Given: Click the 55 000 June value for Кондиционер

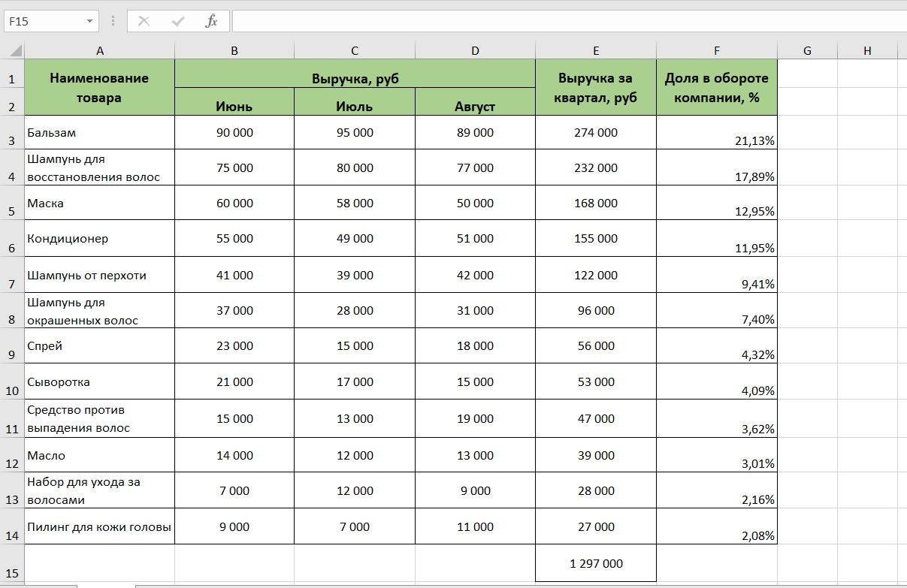Looking at the screenshot, I should tap(234, 239).
